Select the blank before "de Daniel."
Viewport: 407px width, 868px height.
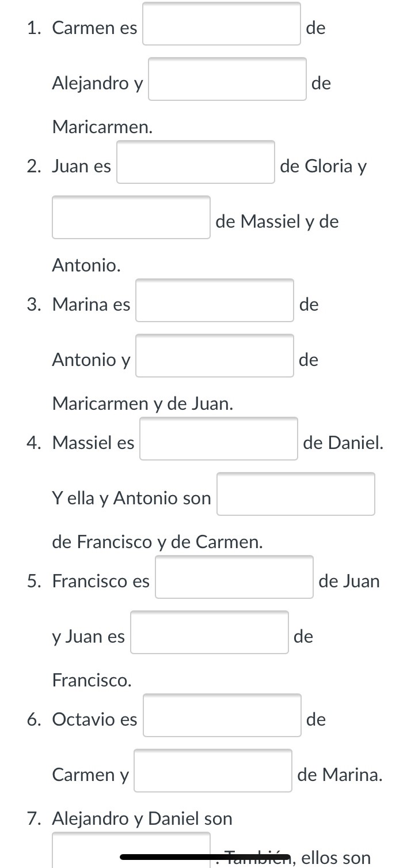[x=219, y=439]
